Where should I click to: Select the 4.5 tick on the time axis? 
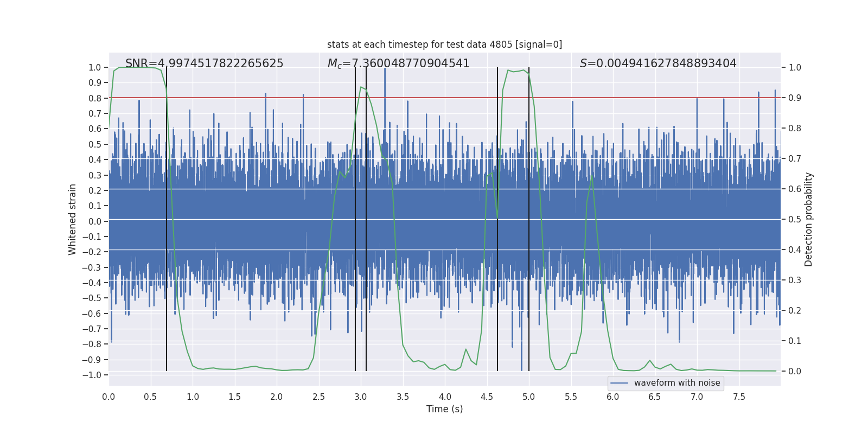[x=487, y=397]
